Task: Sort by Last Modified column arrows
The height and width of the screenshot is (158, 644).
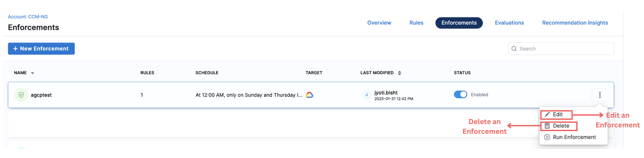Action: [x=399, y=73]
